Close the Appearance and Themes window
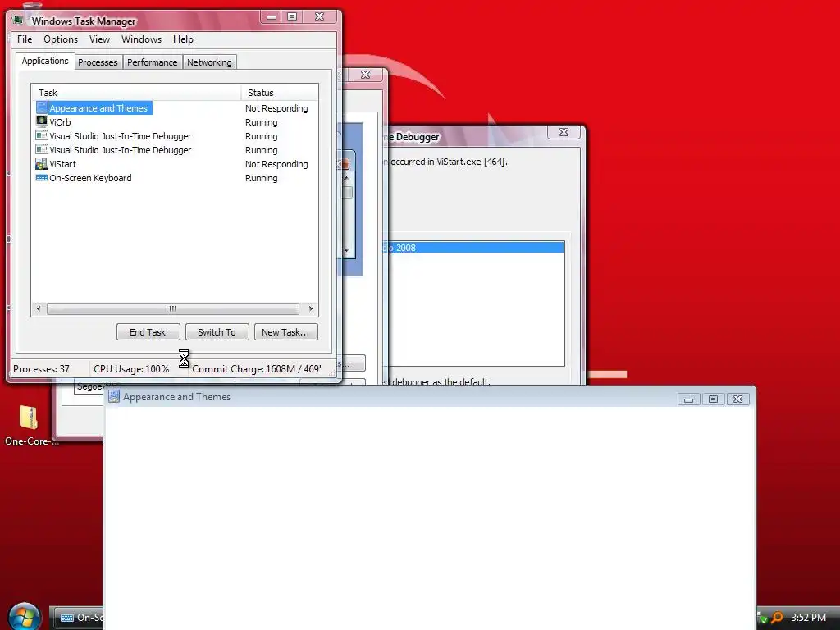 [737, 399]
